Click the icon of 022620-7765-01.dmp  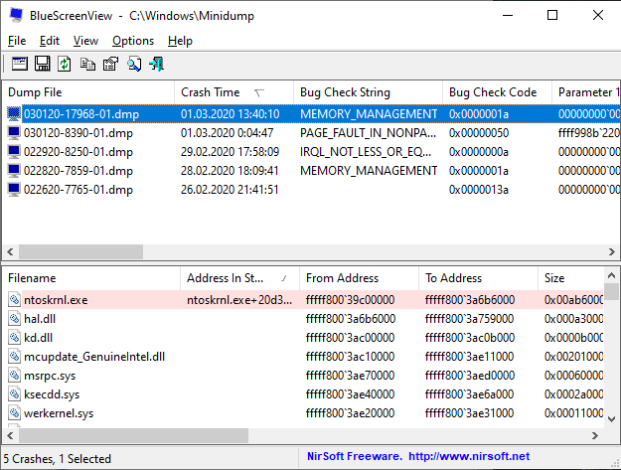click(x=14, y=190)
